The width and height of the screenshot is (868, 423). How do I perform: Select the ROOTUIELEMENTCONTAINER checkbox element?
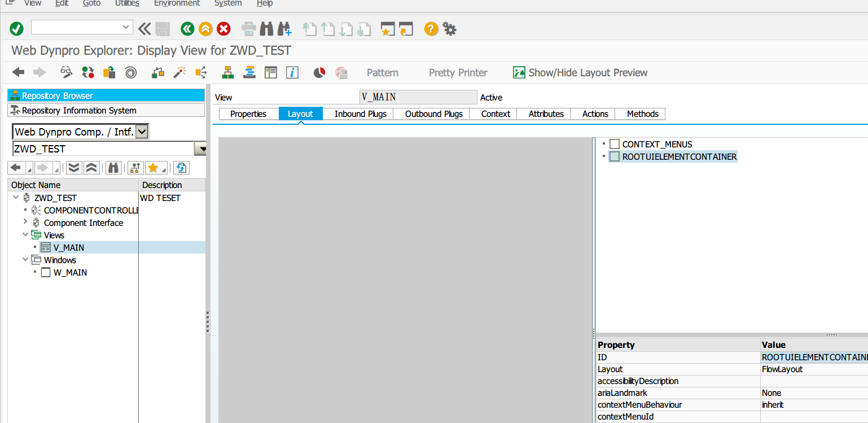(614, 156)
